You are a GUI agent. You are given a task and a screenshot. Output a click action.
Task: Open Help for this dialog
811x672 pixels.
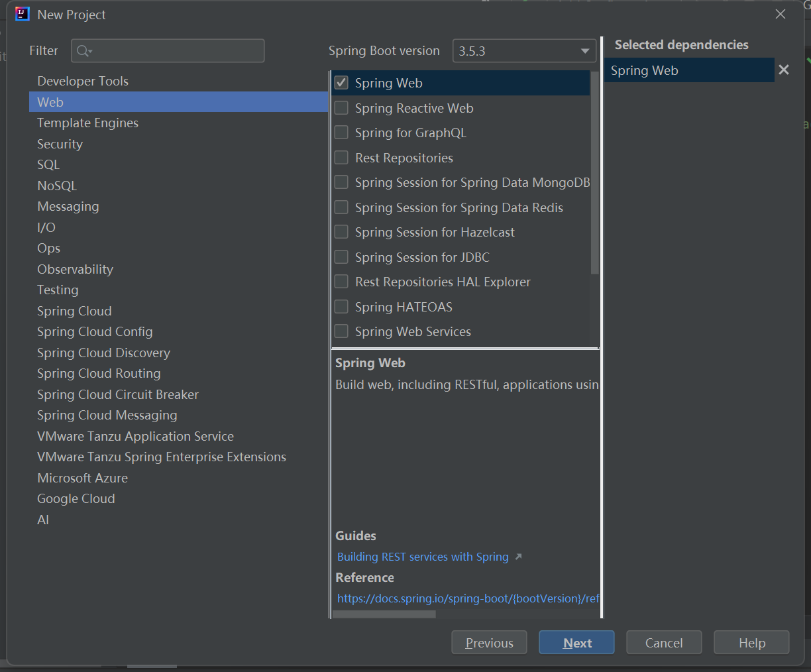coord(751,643)
